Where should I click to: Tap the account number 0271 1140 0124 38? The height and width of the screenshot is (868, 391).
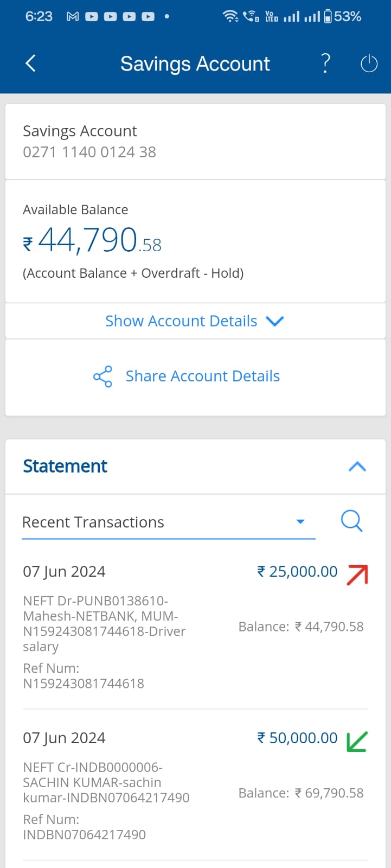(x=89, y=152)
